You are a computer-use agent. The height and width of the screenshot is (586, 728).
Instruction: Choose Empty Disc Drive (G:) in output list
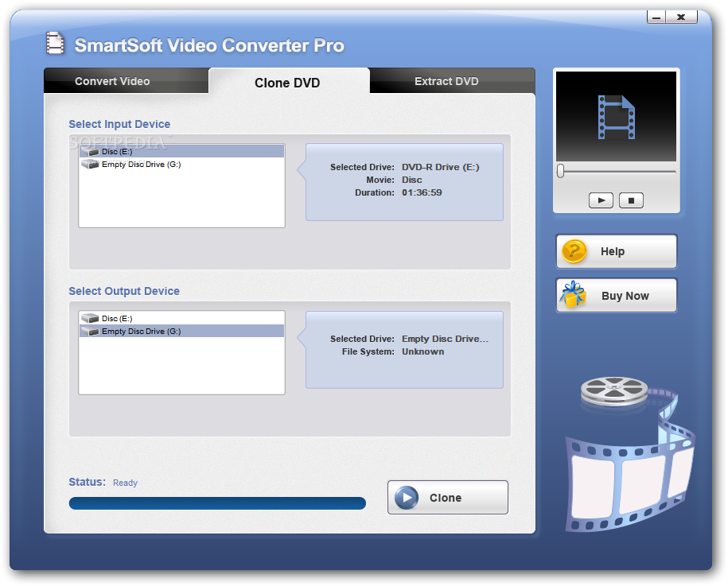point(181,332)
